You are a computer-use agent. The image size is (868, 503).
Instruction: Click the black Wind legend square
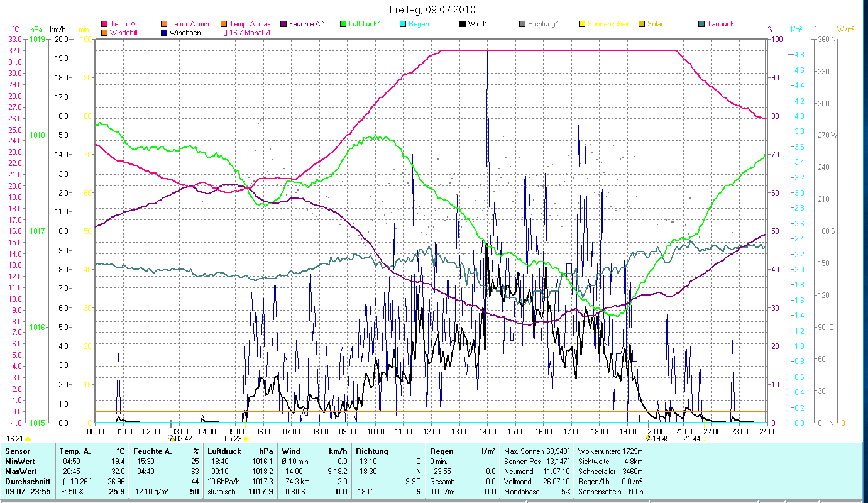(463, 24)
